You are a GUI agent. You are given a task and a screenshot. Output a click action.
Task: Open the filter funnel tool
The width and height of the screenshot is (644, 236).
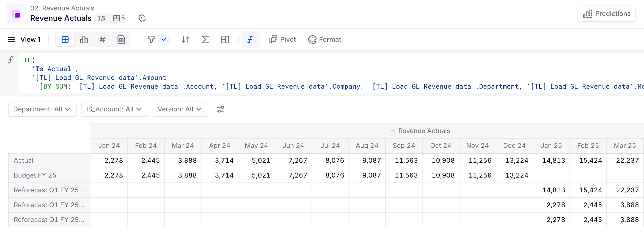[151, 40]
